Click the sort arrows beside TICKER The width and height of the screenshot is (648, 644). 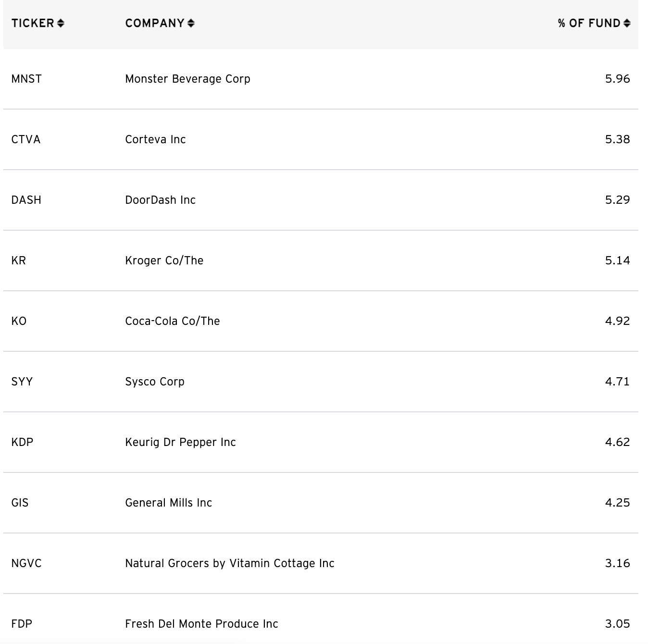coord(61,23)
